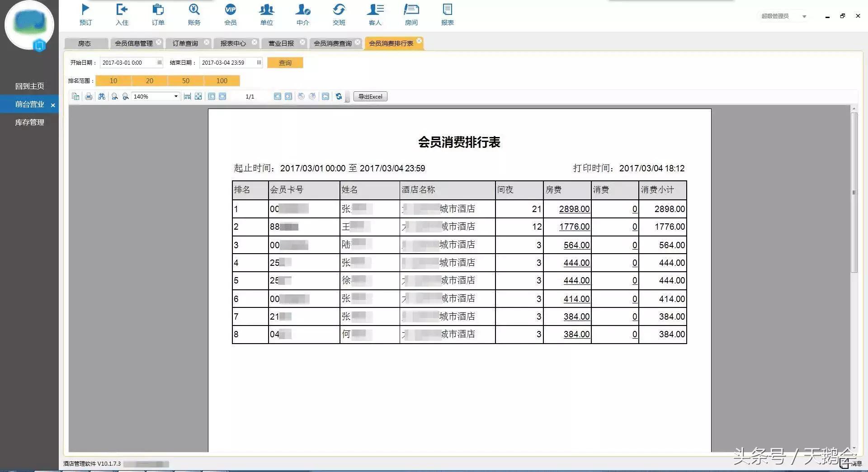This screenshot has height=472, width=868.
Task: Click the 查询 query button
Action: pos(285,62)
